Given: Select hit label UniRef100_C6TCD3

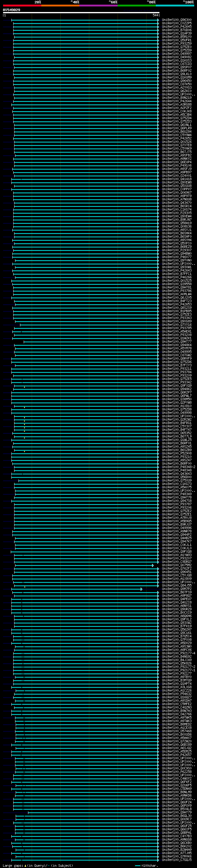Looking at the screenshot, I should [x=177, y=64].
